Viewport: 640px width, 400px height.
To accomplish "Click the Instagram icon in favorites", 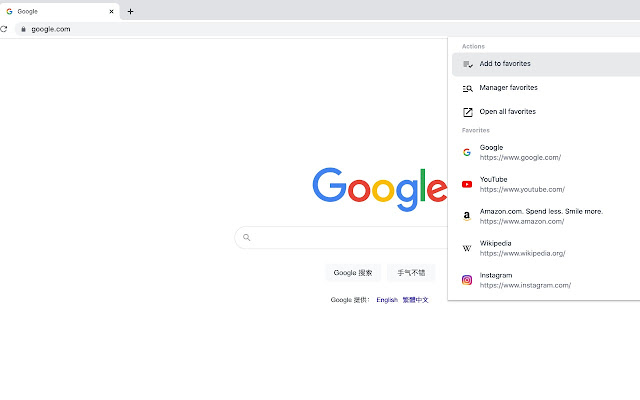I will point(467,280).
